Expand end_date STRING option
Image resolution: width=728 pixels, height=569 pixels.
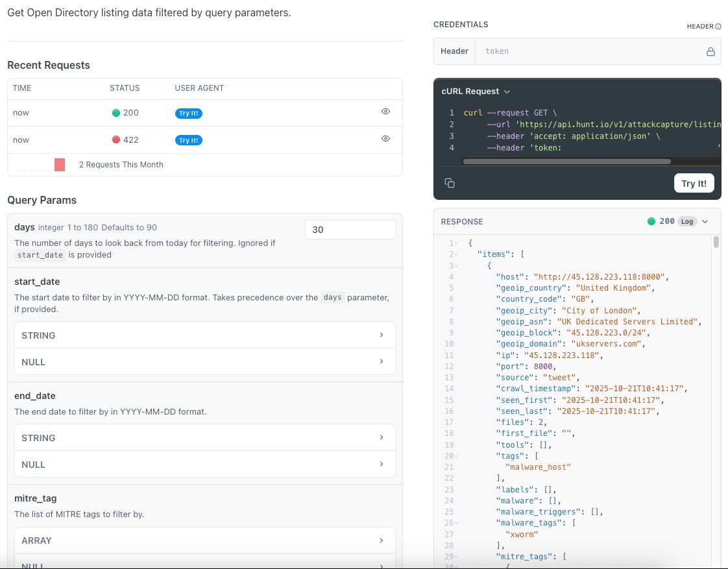[205, 438]
